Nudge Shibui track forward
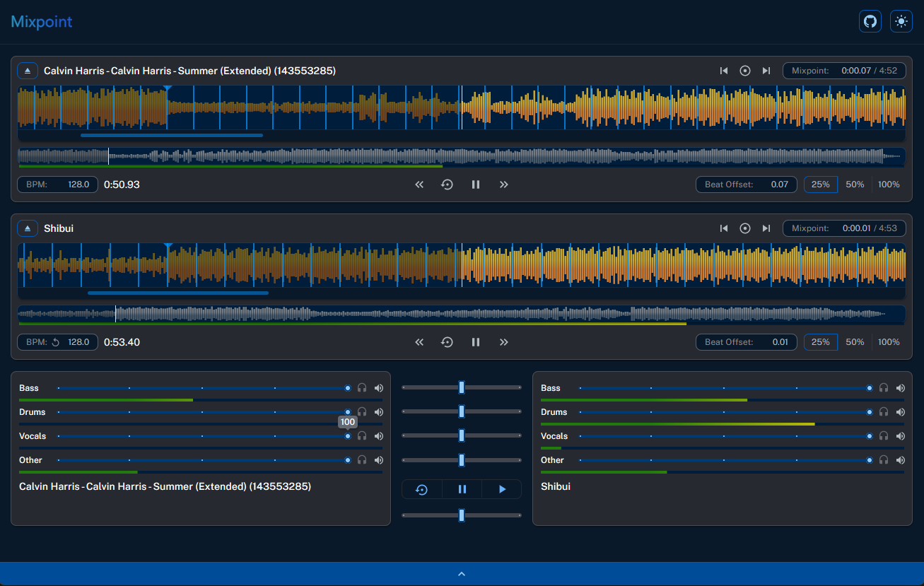This screenshot has width=924, height=586. 504,342
